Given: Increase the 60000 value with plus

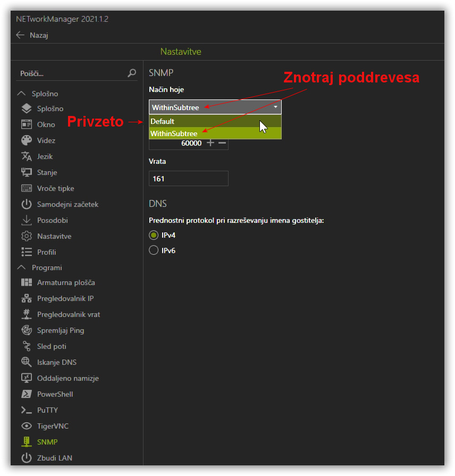Looking at the screenshot, I should (x=210, y=143).
